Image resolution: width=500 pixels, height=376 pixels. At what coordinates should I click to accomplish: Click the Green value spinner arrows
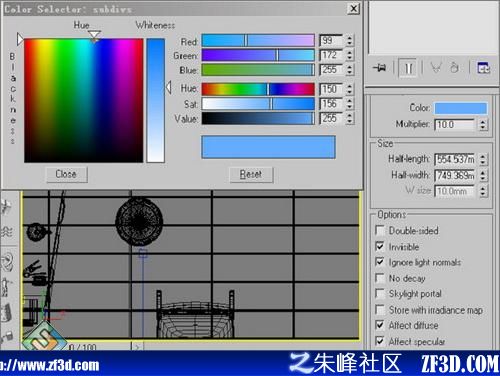pyautogui.click(x=349, y=55)
